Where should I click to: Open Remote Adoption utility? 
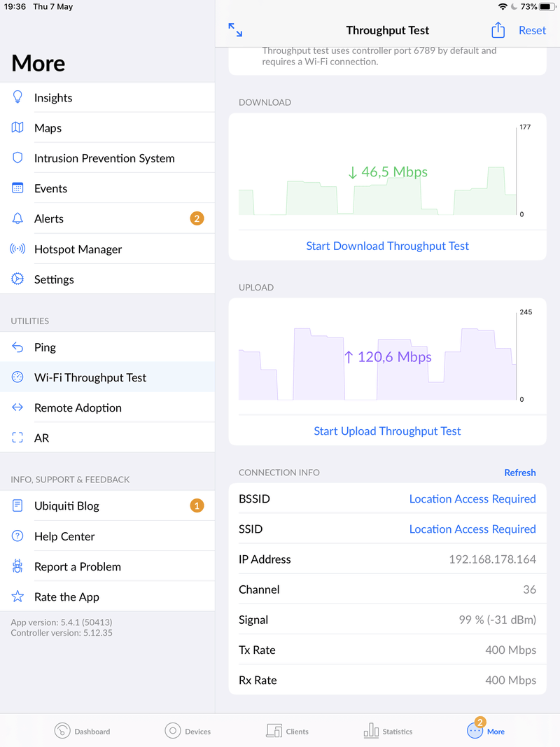(x=107, y=407)
